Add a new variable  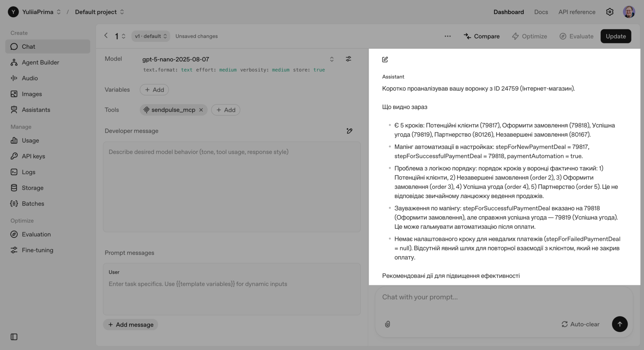pyautogui.click(x=154, y=90)
